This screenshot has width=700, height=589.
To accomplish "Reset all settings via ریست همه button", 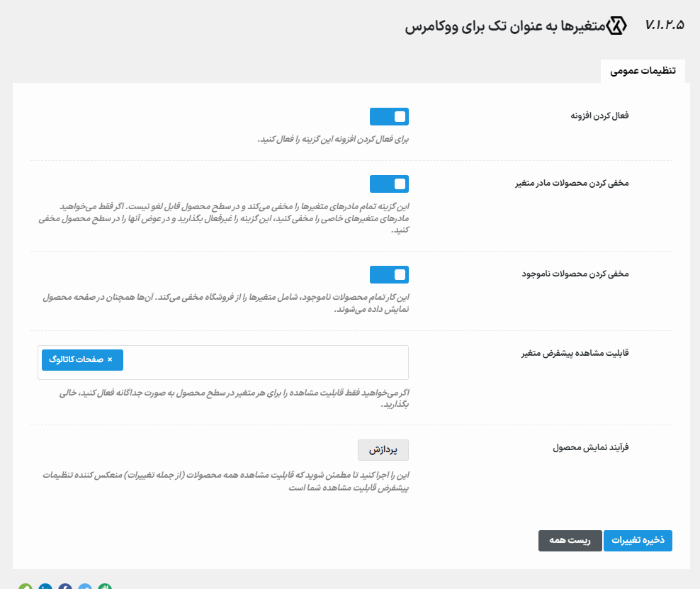I will coord(570,540).
